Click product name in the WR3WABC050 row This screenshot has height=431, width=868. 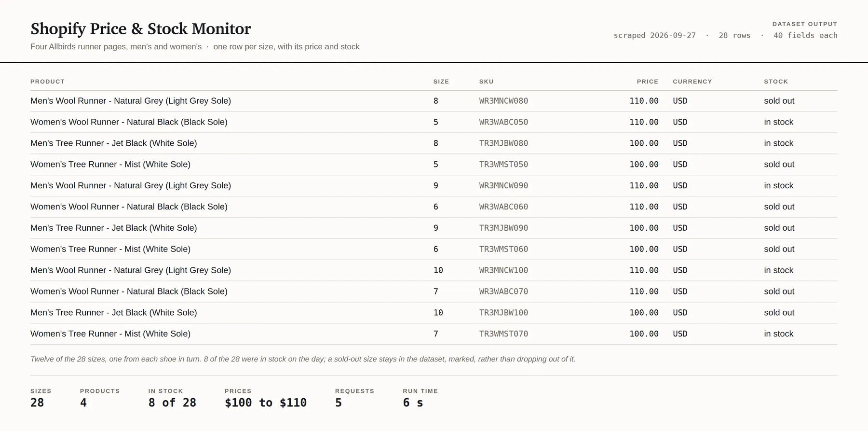point(129,122)
